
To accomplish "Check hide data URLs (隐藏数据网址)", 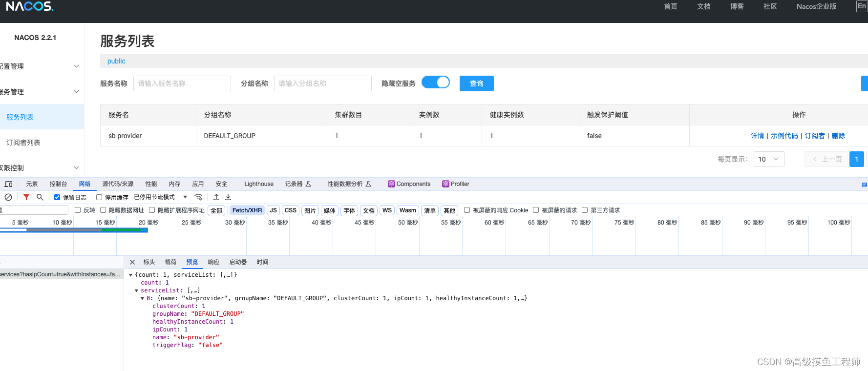I will coord(103,210).
